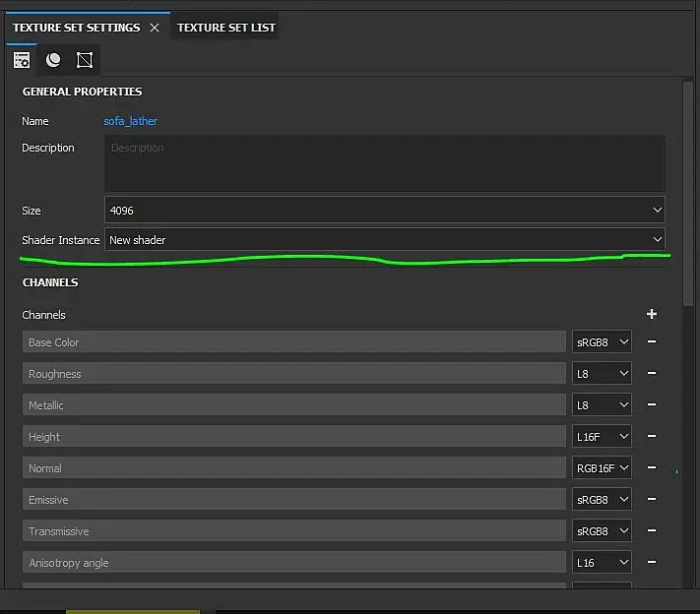Screen dimensions: 700x614
Task: Switch to the Texture Set List tab
Action: (225, 28)
